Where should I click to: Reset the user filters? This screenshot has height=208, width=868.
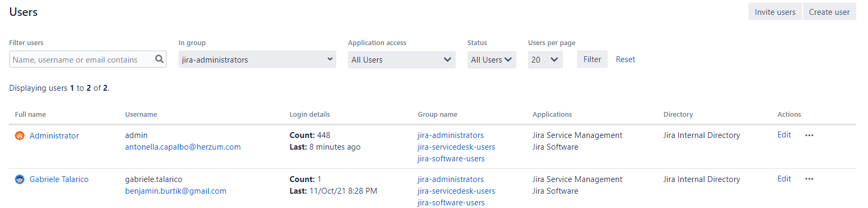point(625,59)
